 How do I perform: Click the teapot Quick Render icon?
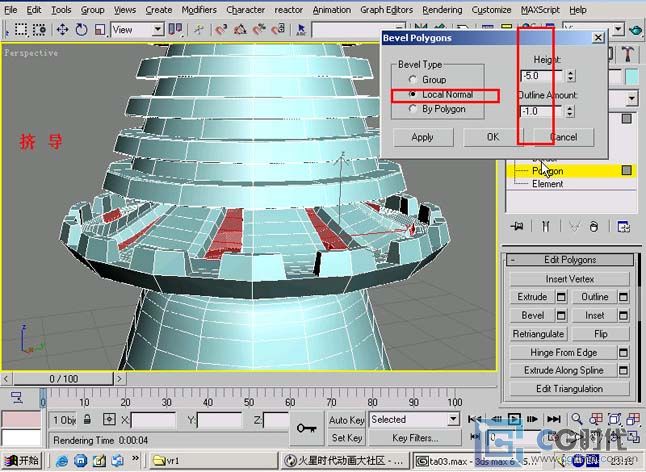point(636,29)
